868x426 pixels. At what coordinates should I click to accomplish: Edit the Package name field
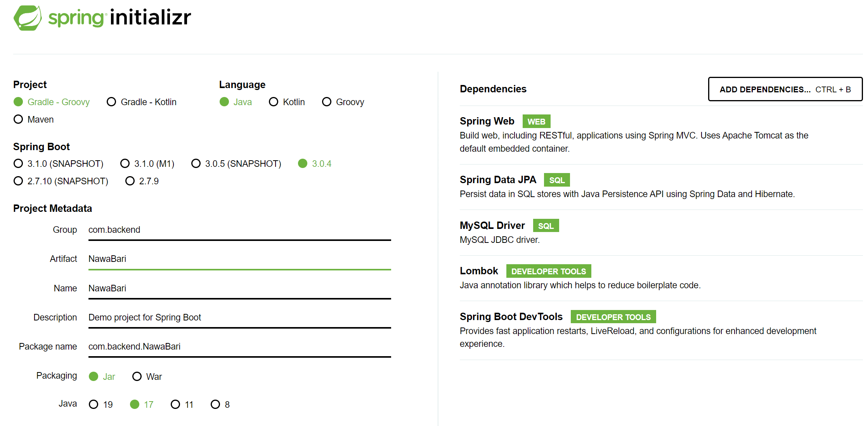click(x=239, y=347)
